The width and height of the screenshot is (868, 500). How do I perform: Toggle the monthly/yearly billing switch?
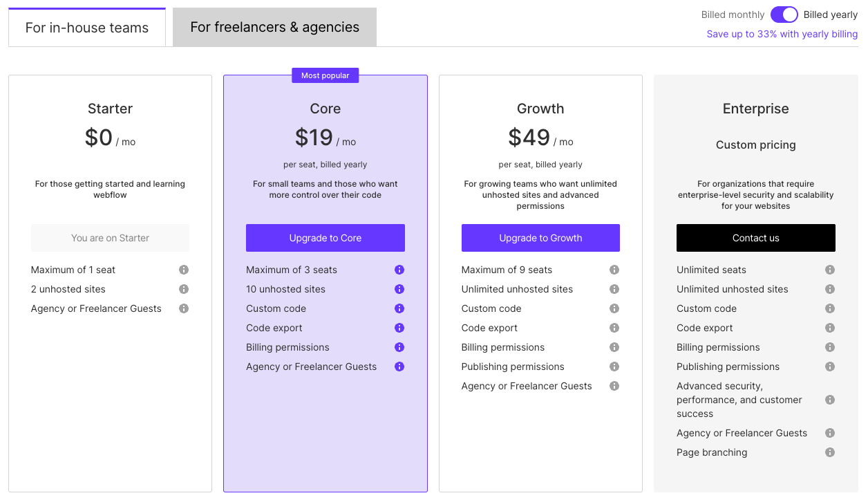pyautogui.click(x=784, y=15)
